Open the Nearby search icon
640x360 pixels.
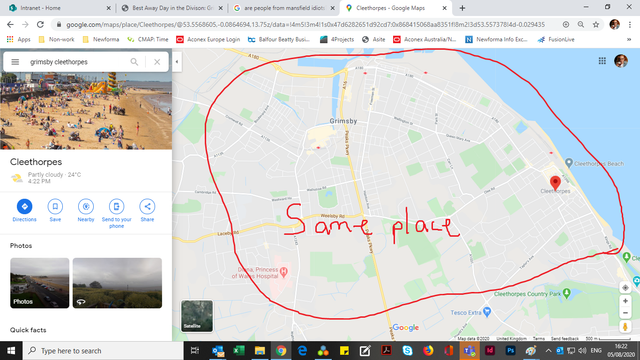86,207
